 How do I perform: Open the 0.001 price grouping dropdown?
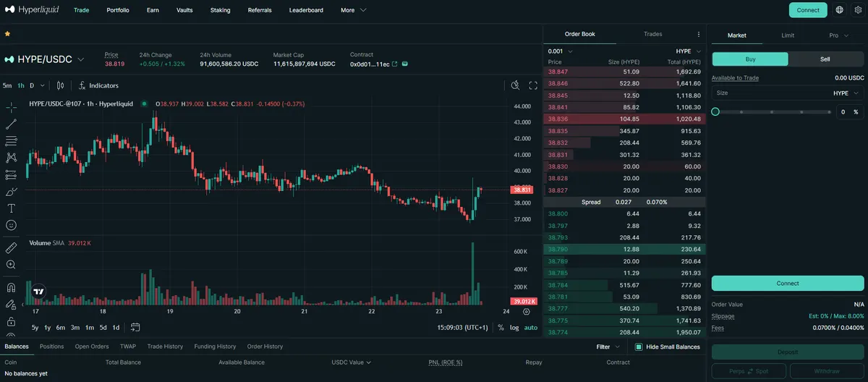point(561,51)
